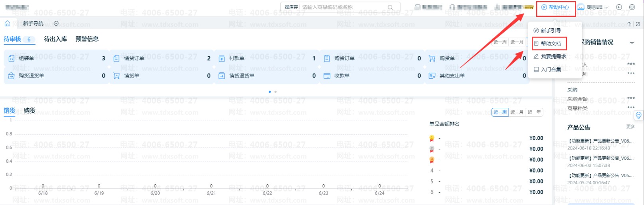Click the search magnifier icon
The height and width of the screenshot is (205, 644).
390,7
